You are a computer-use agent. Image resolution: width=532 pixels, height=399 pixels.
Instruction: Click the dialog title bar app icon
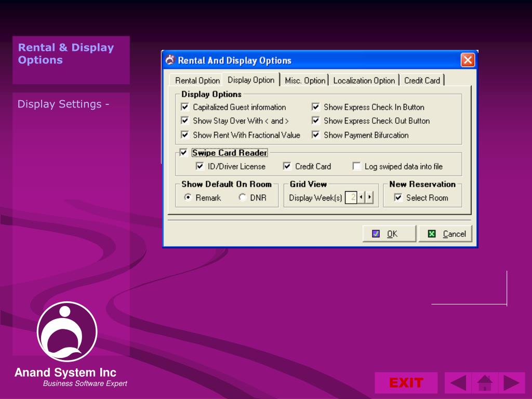pyautogui.click(x=170, y=60)
